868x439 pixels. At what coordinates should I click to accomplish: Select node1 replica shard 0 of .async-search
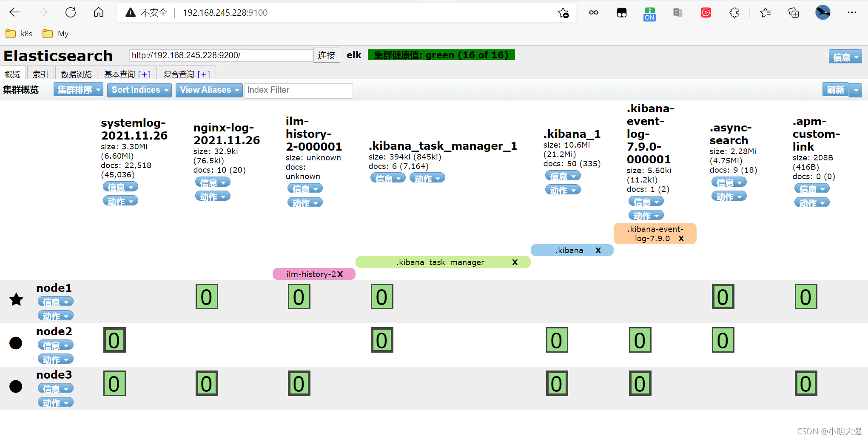(723, 296)
